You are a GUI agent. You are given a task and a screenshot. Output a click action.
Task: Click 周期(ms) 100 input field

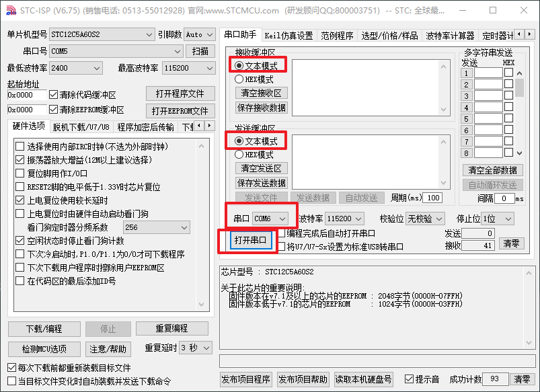pos(432,198)
